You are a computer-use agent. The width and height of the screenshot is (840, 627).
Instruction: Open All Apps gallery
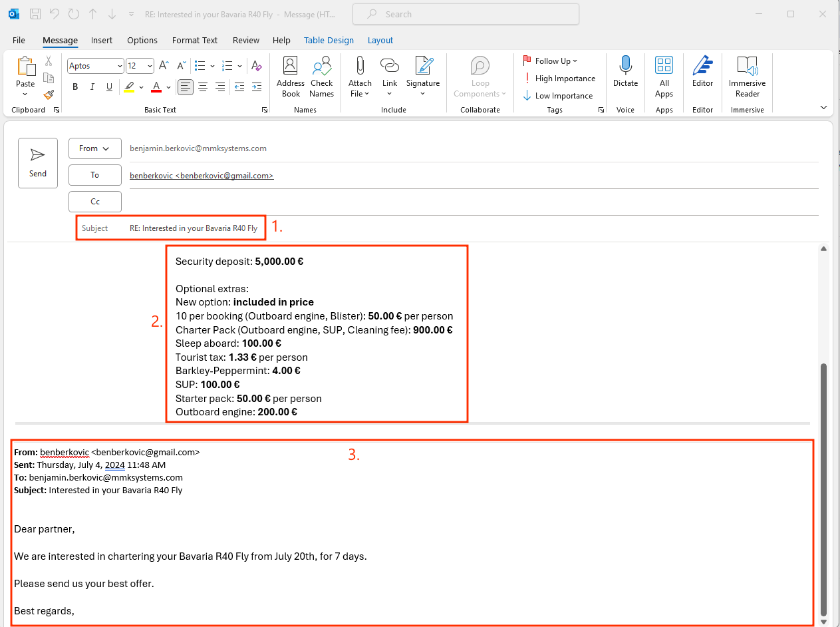coord(664,77)
